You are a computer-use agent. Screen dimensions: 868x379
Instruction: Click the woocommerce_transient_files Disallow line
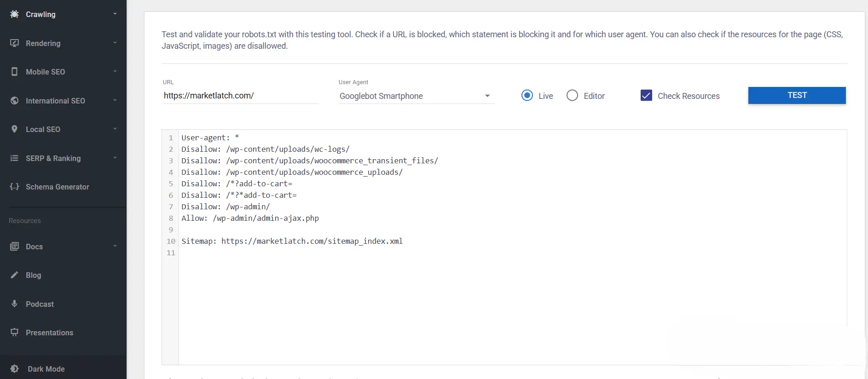coord(310,161)
